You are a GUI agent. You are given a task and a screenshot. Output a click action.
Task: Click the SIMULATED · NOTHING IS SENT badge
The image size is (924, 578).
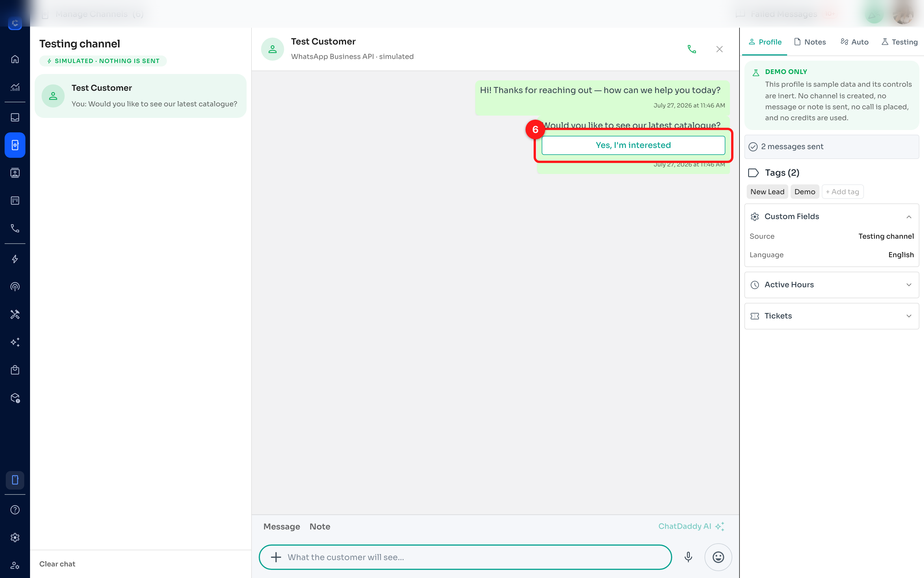click(103, 61)
